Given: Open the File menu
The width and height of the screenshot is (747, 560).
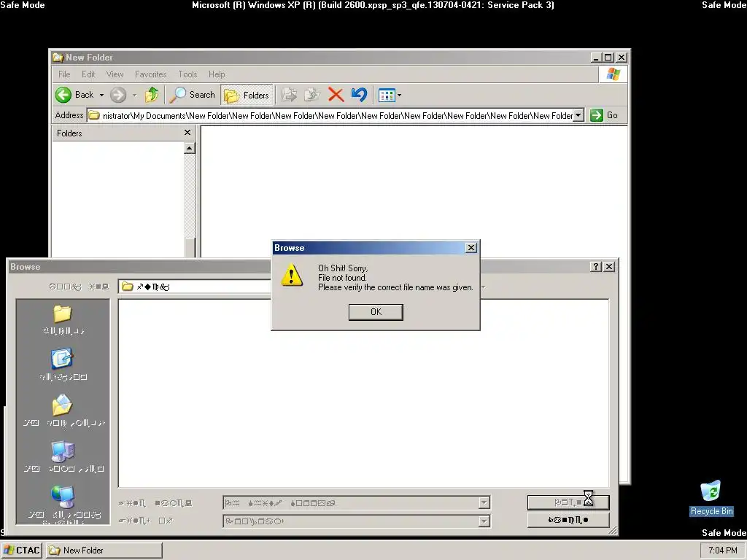Looking at the screenshot, I should click(x=64, y=74).
